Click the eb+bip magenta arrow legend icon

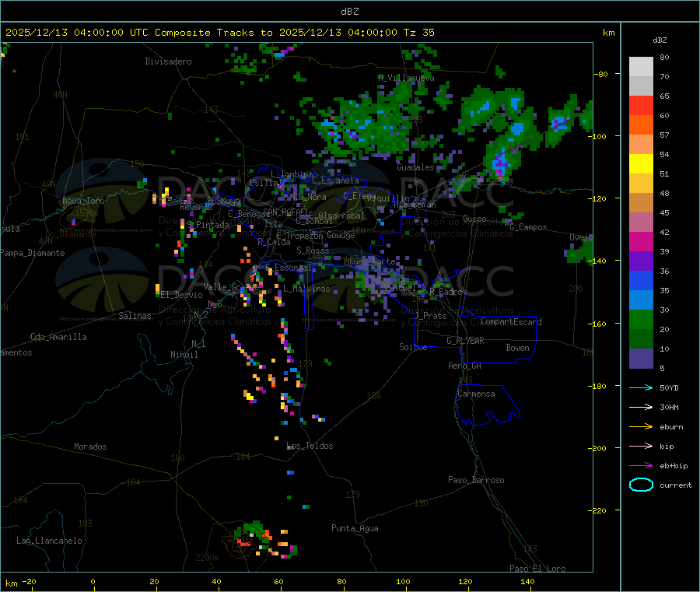click(x=641, y=466)
